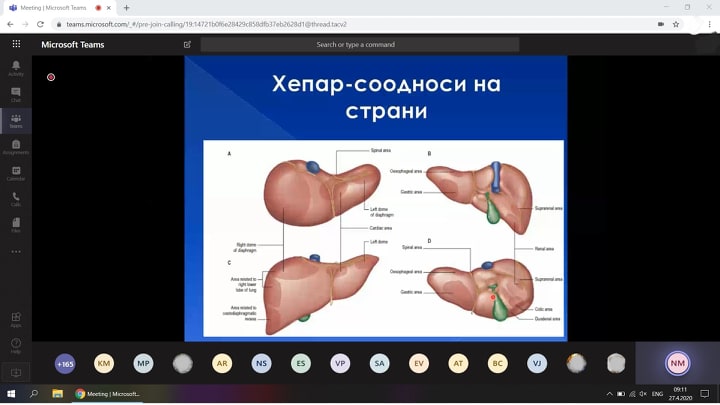Open a new browser tab
Viewport: 720px width, 405px height.
coord(126,7)
